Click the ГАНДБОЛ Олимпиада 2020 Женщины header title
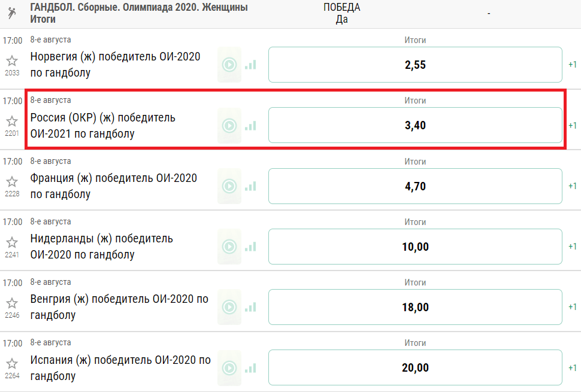 tap(139, 13)
